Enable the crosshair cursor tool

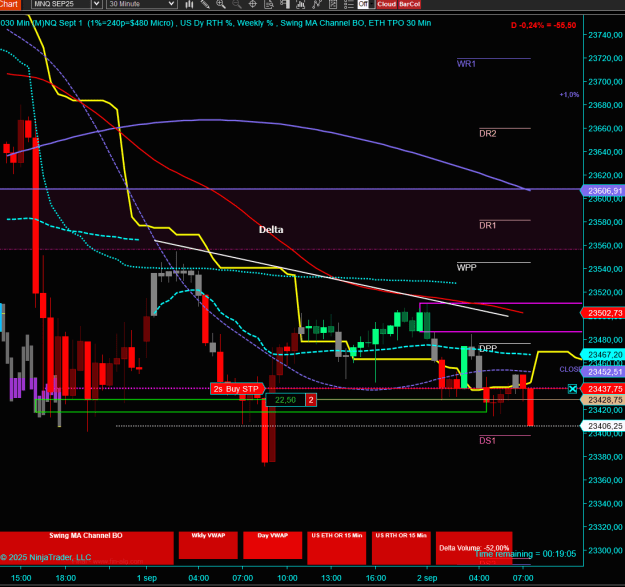(253, 4)
